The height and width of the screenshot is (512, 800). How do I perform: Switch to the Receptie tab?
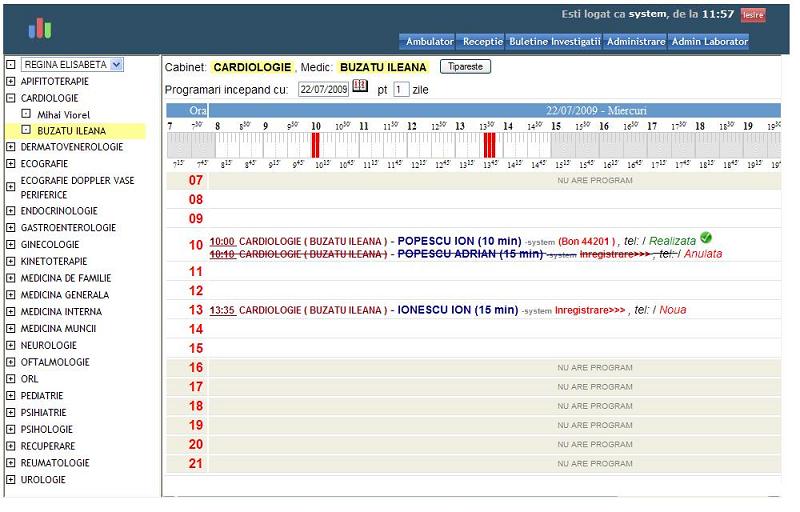(482, 42)
